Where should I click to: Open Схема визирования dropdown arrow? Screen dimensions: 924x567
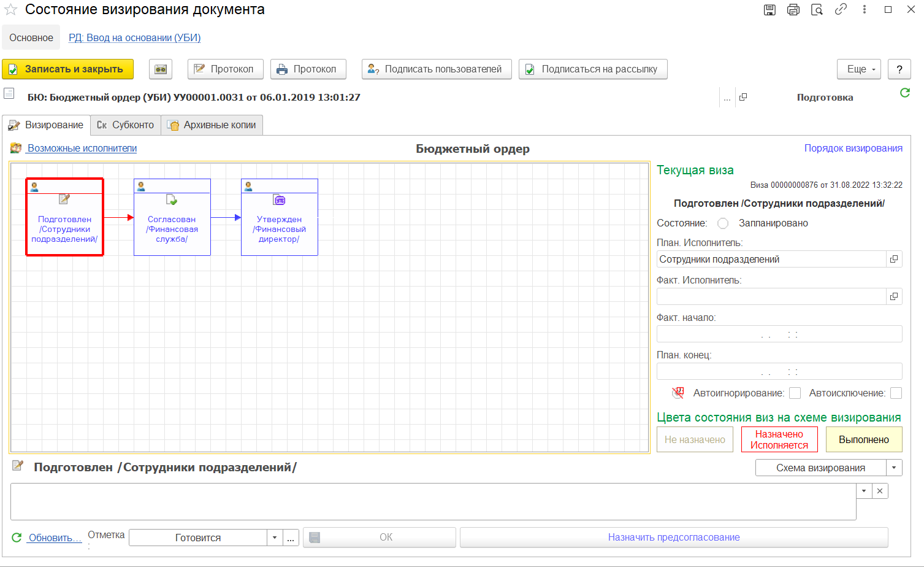[x=894, y=468]
